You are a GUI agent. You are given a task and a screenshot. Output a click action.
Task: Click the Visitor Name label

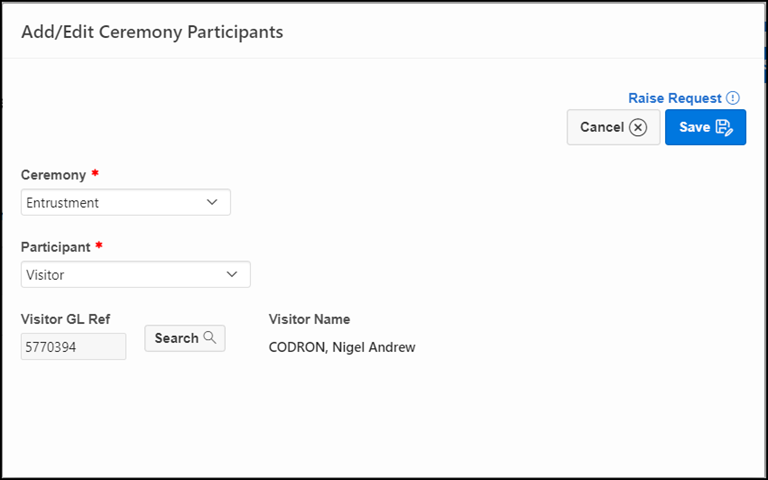tap(309, 319)
